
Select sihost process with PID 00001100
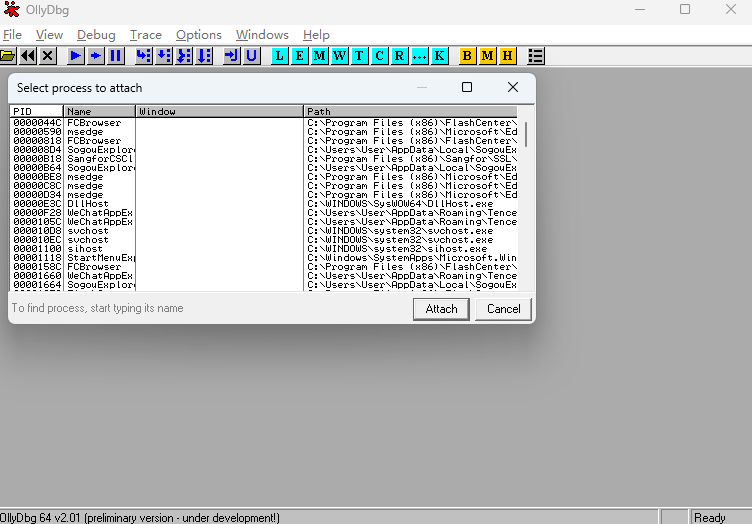264,249
